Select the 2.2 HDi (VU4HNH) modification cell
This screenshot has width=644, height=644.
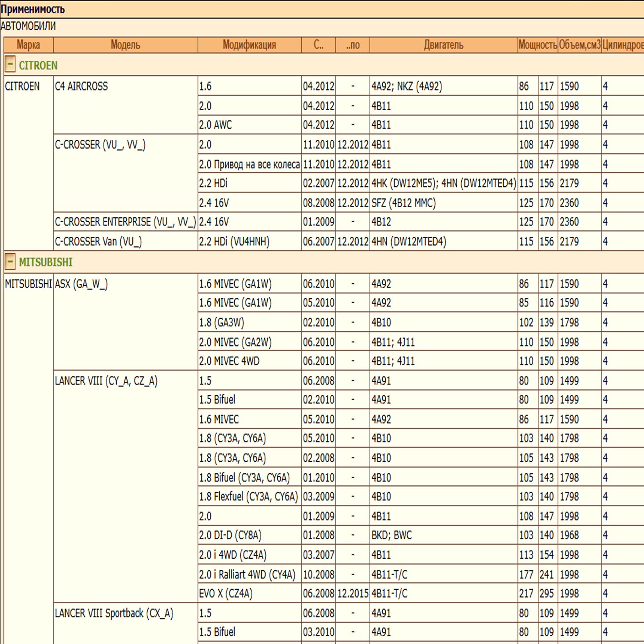click(x=234, y=242)
